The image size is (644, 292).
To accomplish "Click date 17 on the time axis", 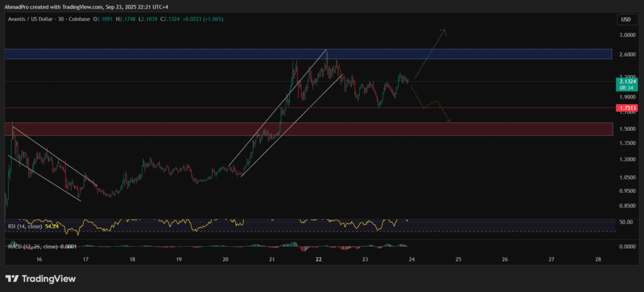I will pyautogui.click(x=86, y=259).
